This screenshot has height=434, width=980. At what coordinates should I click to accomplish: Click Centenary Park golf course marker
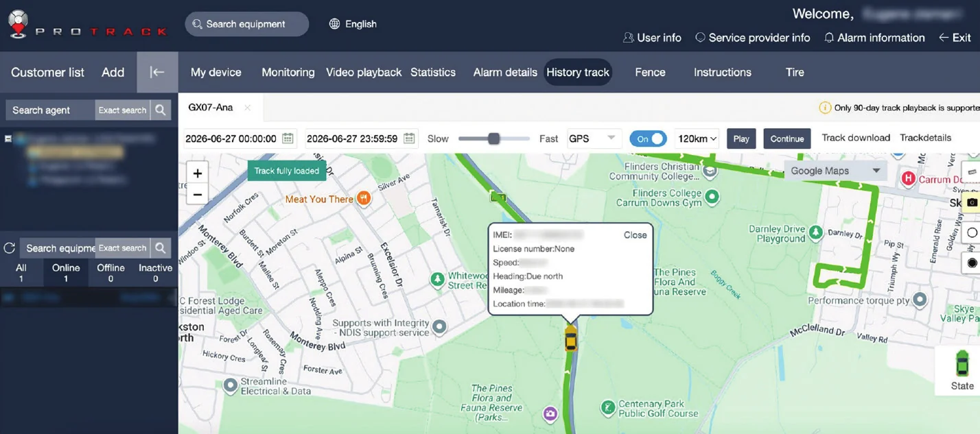coord(607,408)
